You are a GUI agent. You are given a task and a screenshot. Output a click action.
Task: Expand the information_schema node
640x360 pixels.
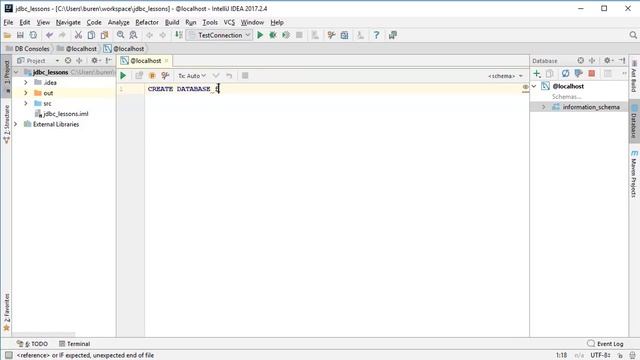[544, 107]
